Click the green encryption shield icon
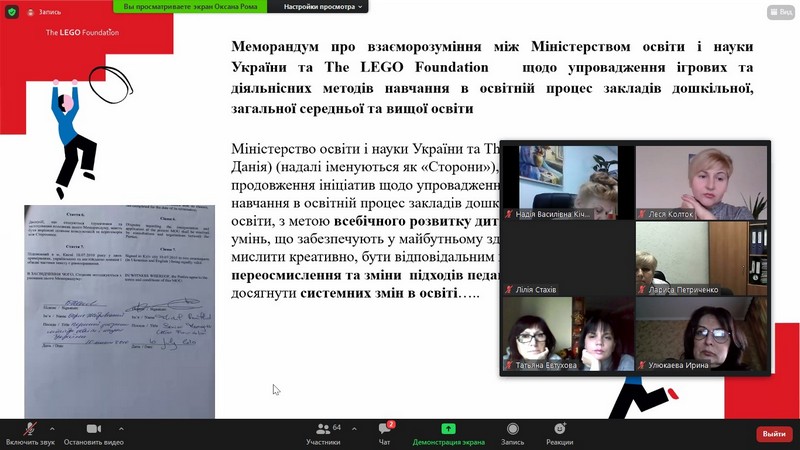 tap(12, 11)
